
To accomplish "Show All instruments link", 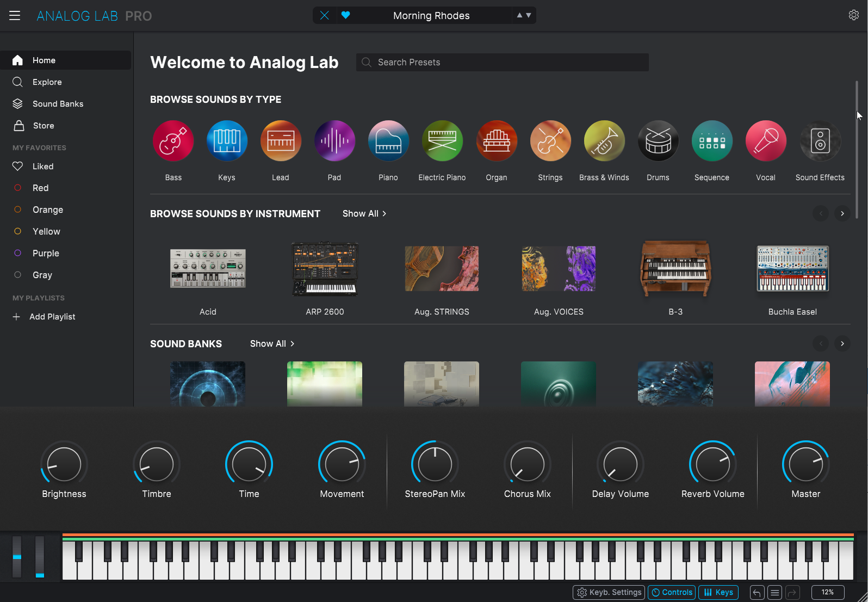I will tap(364, 214).
